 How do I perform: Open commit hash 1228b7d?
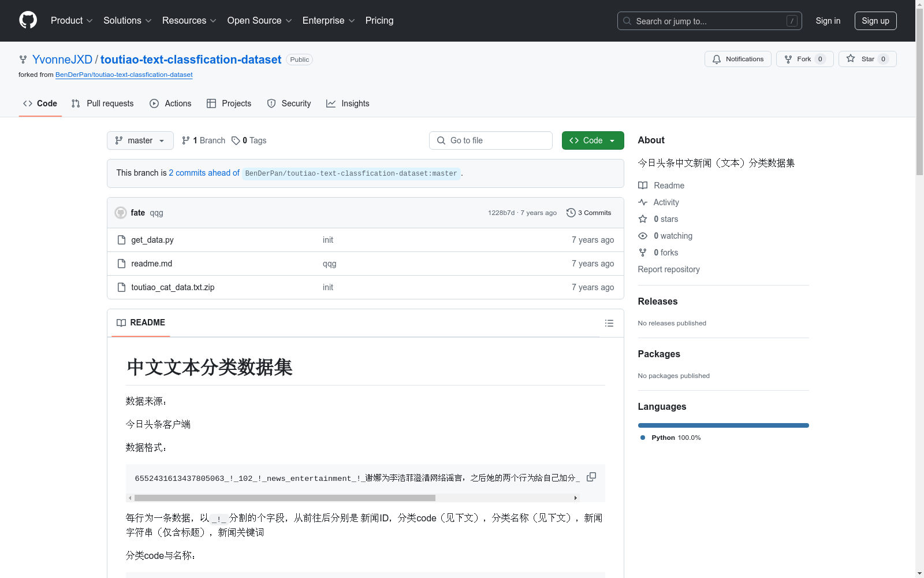[x=501, y=213]
